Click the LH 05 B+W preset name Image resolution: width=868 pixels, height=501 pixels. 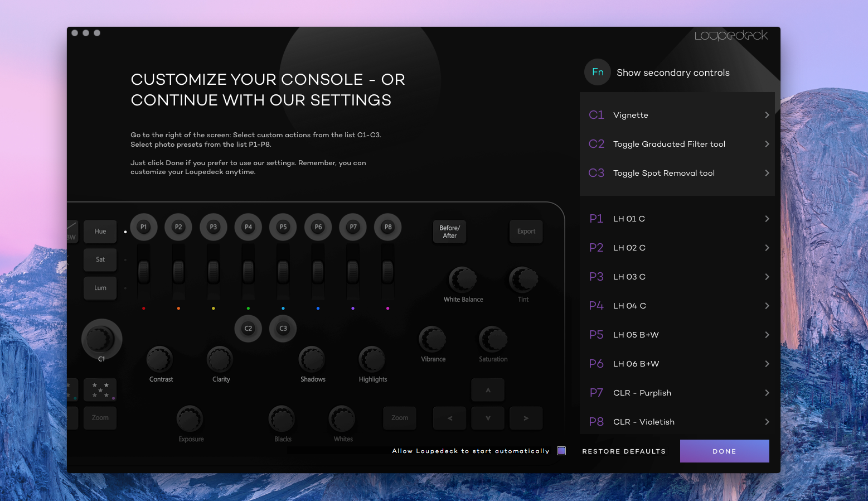pos(636,335)
